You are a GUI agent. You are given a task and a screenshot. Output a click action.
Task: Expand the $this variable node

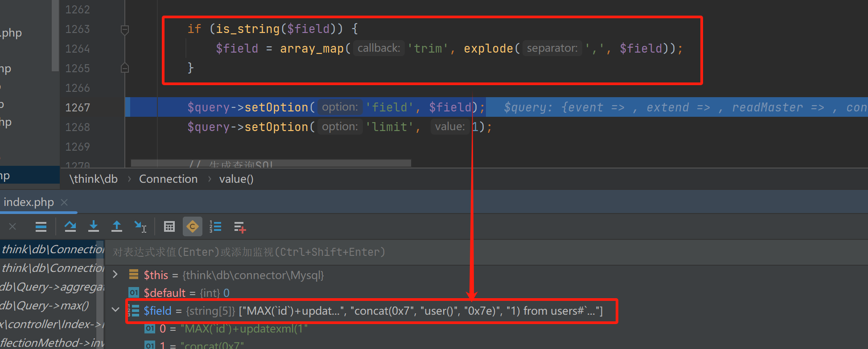click(x=115, y=275)
